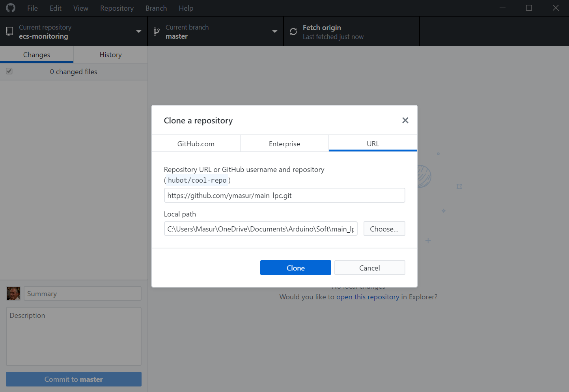Screen dimensions: 569x392
Task: Click the commit Description text area
Action: click(74, 336)
